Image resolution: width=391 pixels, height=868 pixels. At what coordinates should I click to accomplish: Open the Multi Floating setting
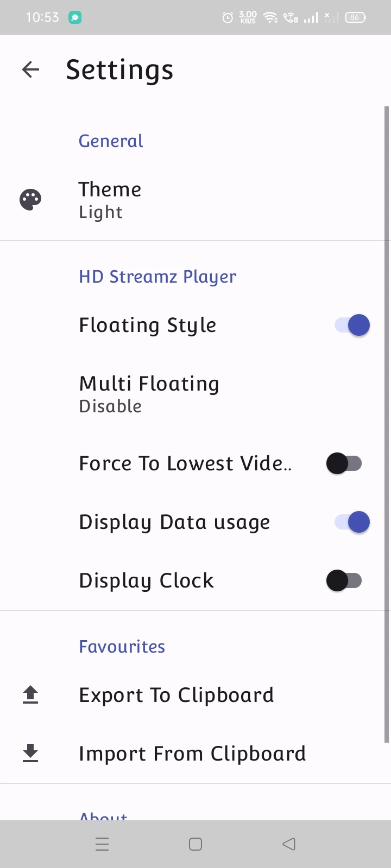click(149, 392)
